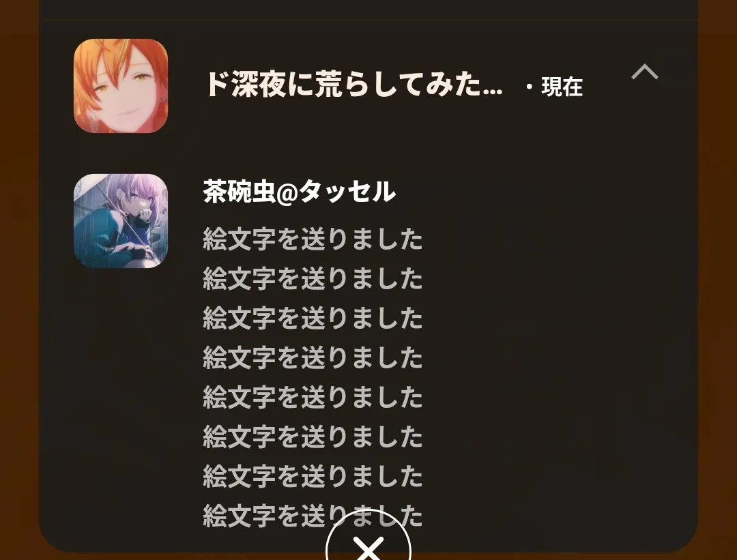Tap the ・現在 timestamp label
Viewport: 737px width, 560px height.
553,87
